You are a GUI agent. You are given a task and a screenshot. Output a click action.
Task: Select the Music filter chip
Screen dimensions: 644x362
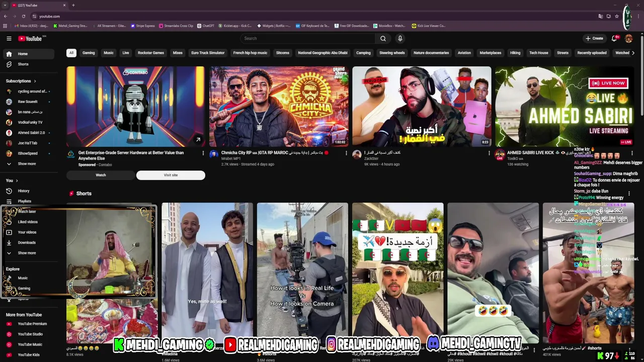tap(109, 53)
